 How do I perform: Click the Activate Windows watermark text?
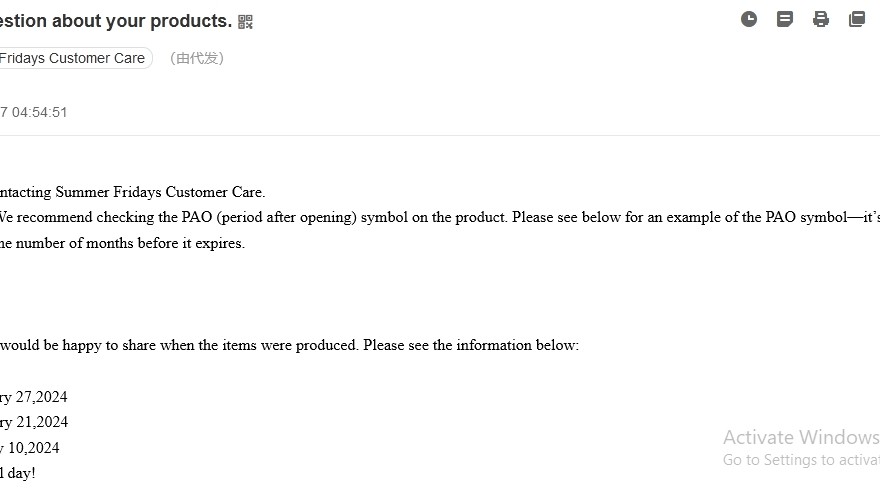click(801, 437)
